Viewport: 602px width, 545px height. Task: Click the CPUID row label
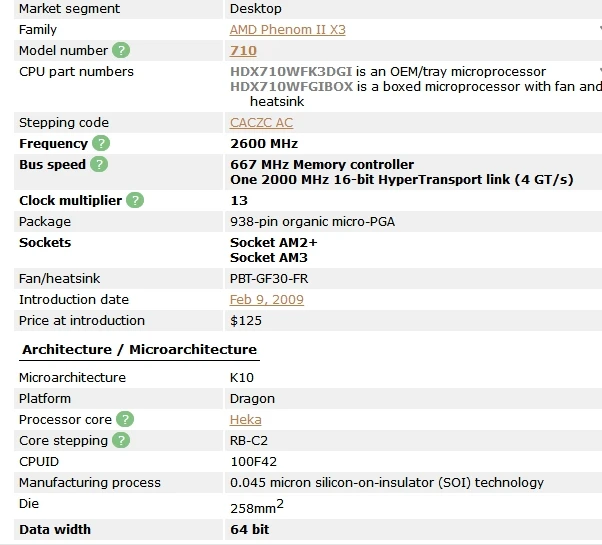tap(39, 462)
